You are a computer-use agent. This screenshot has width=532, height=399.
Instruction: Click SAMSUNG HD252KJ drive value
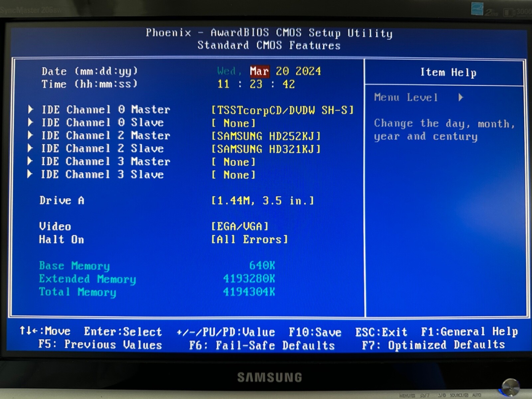[266, 136]
